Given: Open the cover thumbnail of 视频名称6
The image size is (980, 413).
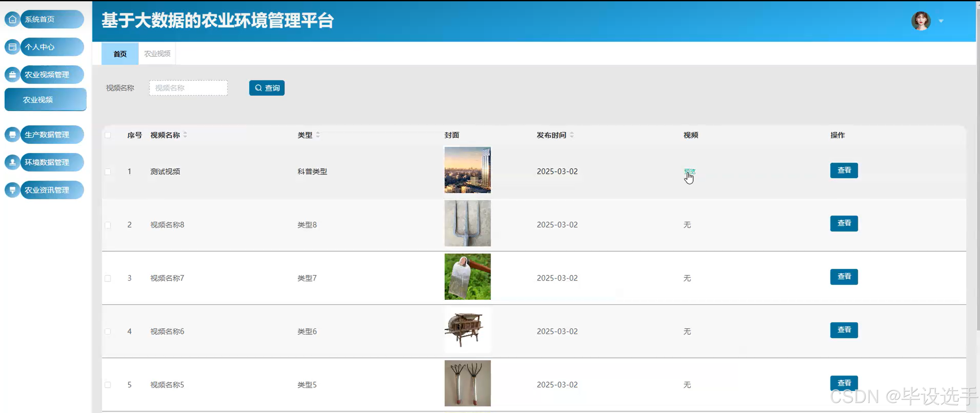Looking at the screenshot, I should 467,330.
